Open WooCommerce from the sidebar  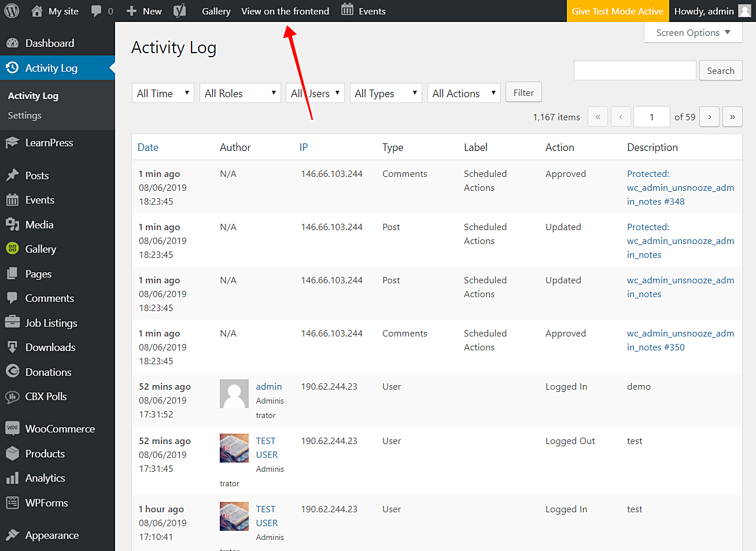pos(60,429)
